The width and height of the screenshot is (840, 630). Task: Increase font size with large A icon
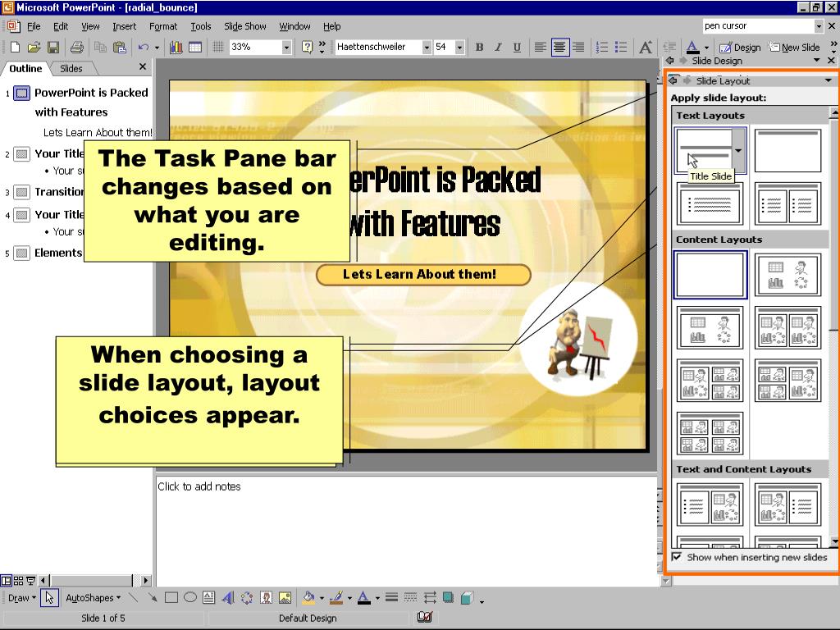(x=646, y=47)
